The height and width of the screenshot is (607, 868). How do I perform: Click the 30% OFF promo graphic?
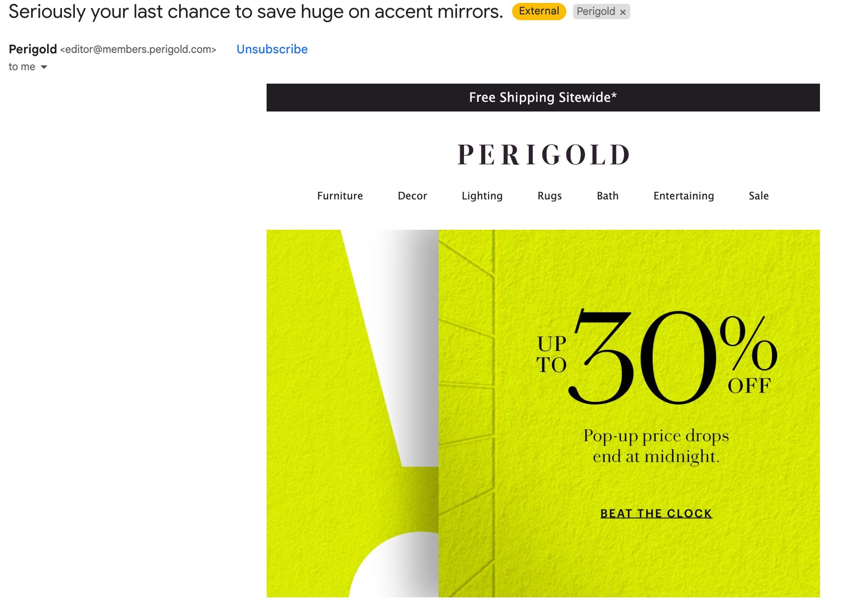tap(656, 357)
